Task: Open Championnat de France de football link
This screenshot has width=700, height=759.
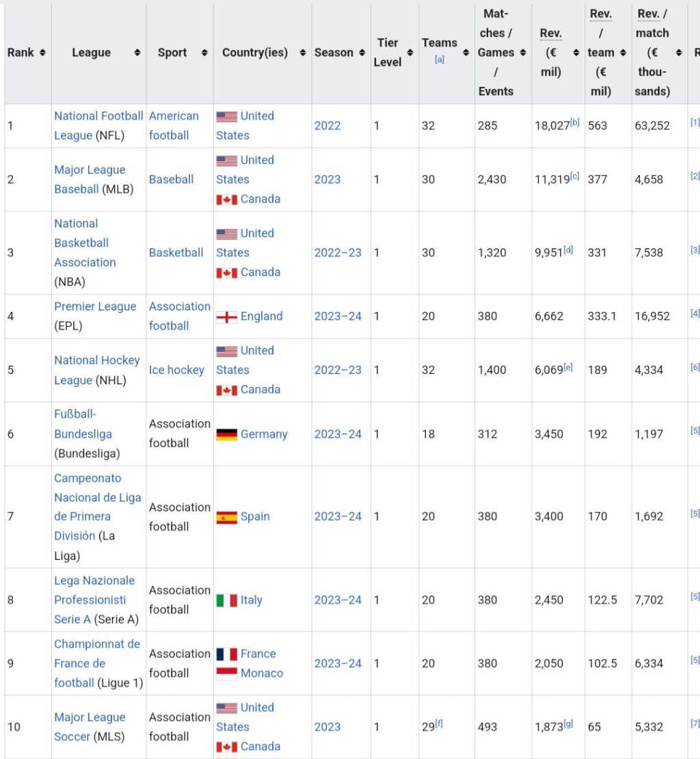Action: (97, 664)
